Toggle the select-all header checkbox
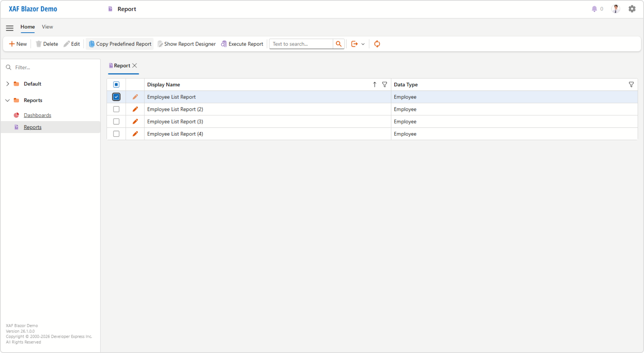Viewport: 644px width, 353px height. point(116,85)
